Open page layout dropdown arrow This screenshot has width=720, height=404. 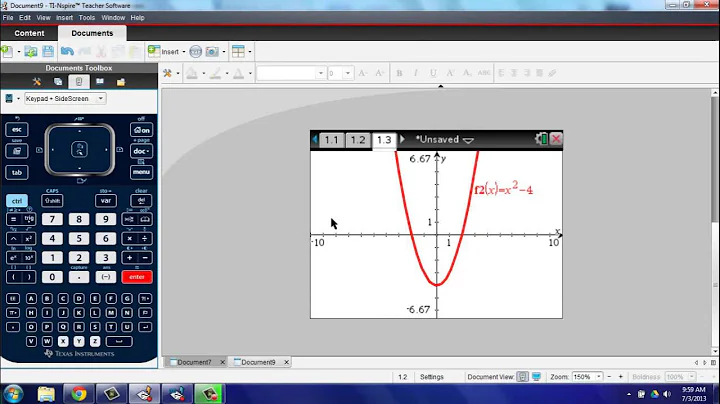point(250,51)
